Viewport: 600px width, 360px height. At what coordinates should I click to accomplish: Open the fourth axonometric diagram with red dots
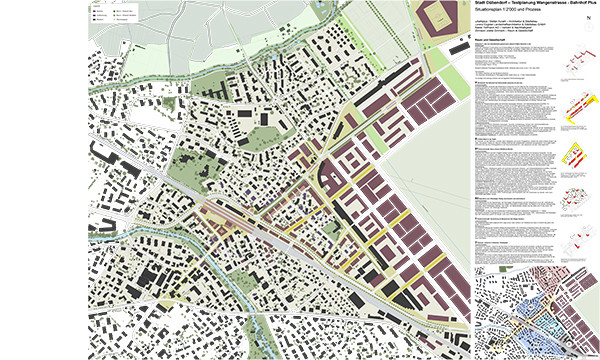tap(578, 200)
